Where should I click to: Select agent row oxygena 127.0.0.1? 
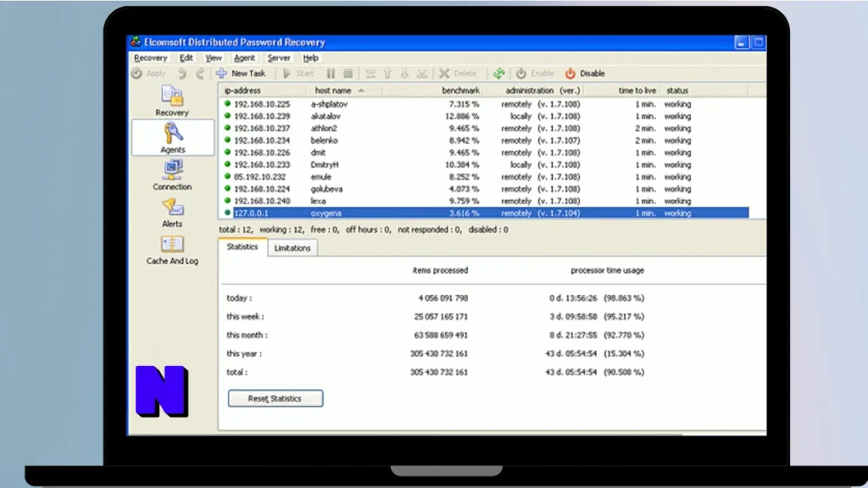(x=484, y=213)
